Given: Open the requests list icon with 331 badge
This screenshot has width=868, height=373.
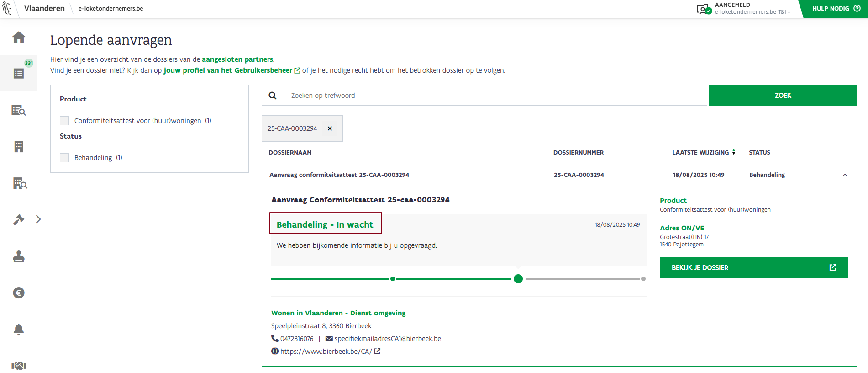Looking at the screenshot, I should pyautogui.click(x=19, y=73).
